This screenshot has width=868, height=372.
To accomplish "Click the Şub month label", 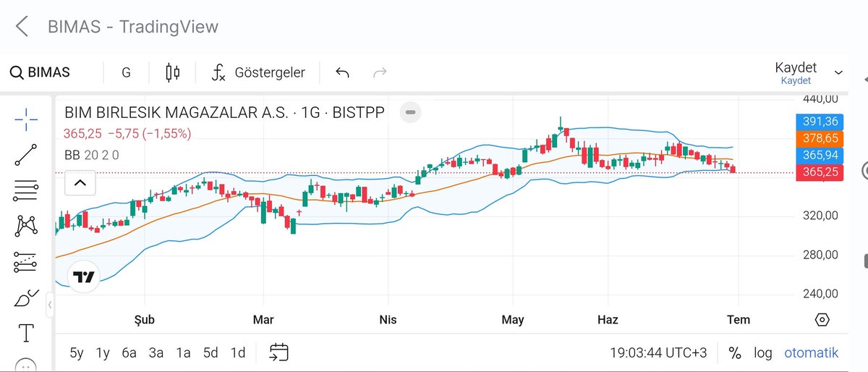I will (x=145, y=320).
